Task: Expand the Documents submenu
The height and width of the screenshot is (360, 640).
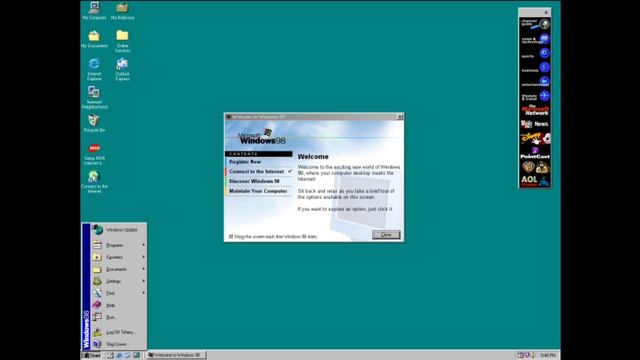Action: [119, 269]
